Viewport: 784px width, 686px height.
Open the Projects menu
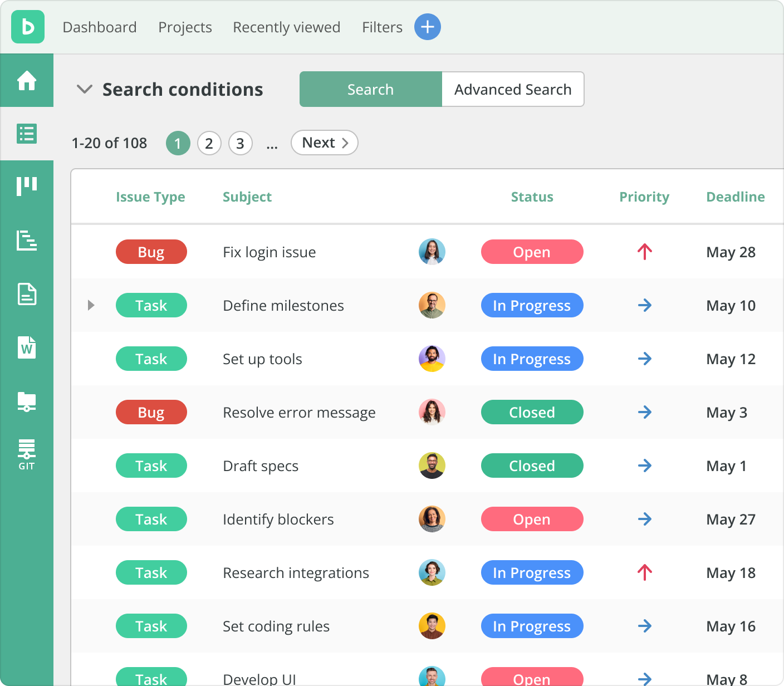point(185,27)
